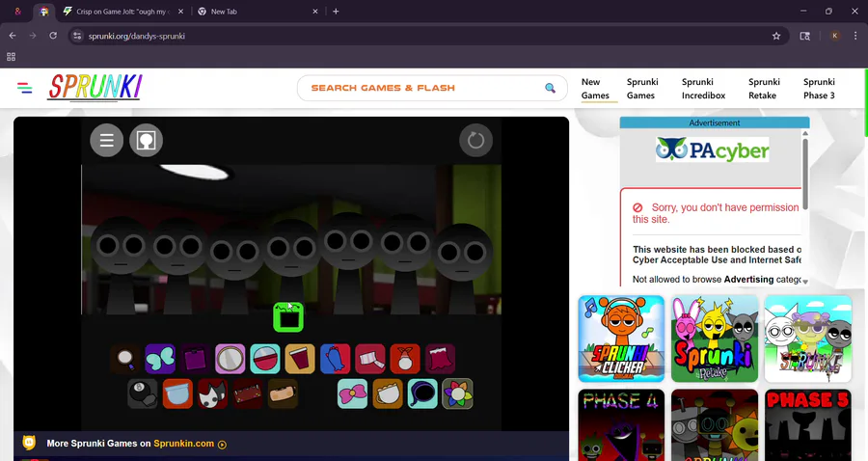Viewport: 868px width, 461px height.
Task: Open the white cat Sprunki game thumbnail
Action: [x=808, y=339]
